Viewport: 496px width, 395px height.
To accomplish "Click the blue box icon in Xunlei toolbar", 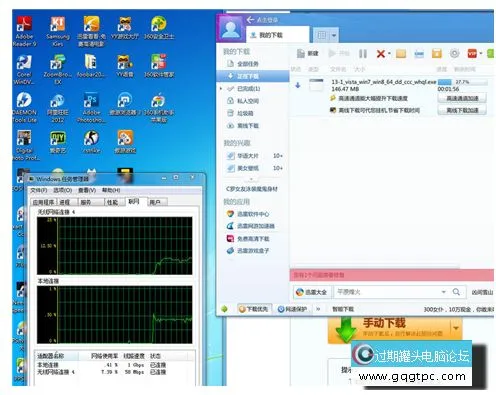I will point(419,54).
